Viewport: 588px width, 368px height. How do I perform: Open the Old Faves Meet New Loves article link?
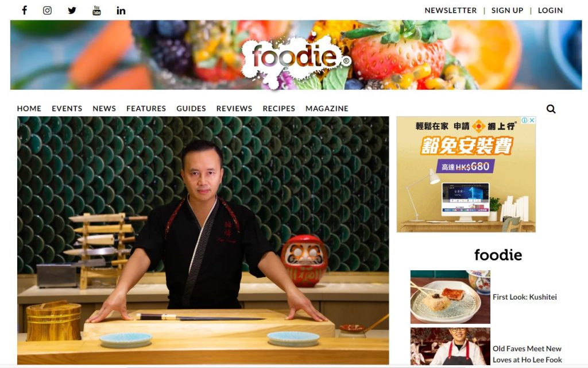(x=527, y=354)
